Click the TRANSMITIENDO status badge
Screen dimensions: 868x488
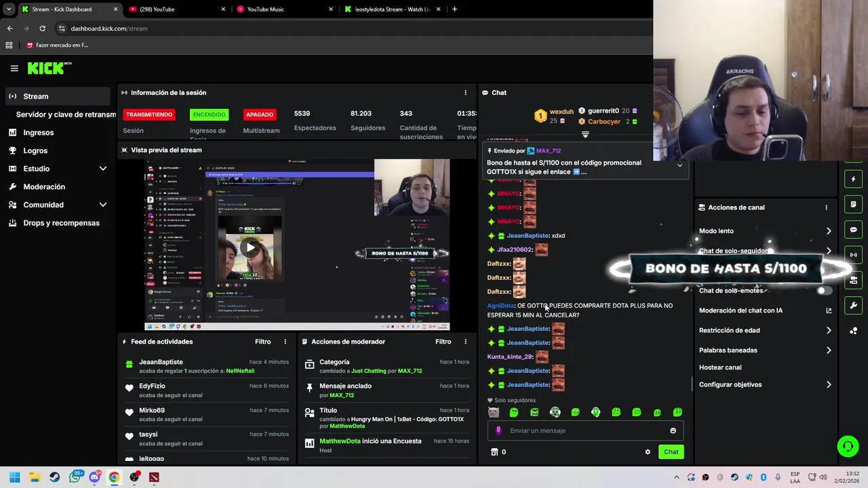click(x=149, y=115)
